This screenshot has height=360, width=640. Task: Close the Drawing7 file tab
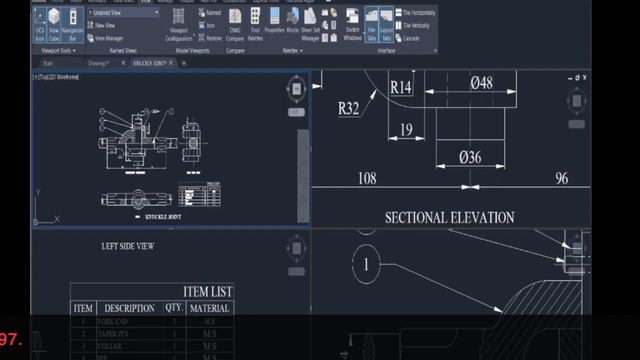click(x=123, y=63)
